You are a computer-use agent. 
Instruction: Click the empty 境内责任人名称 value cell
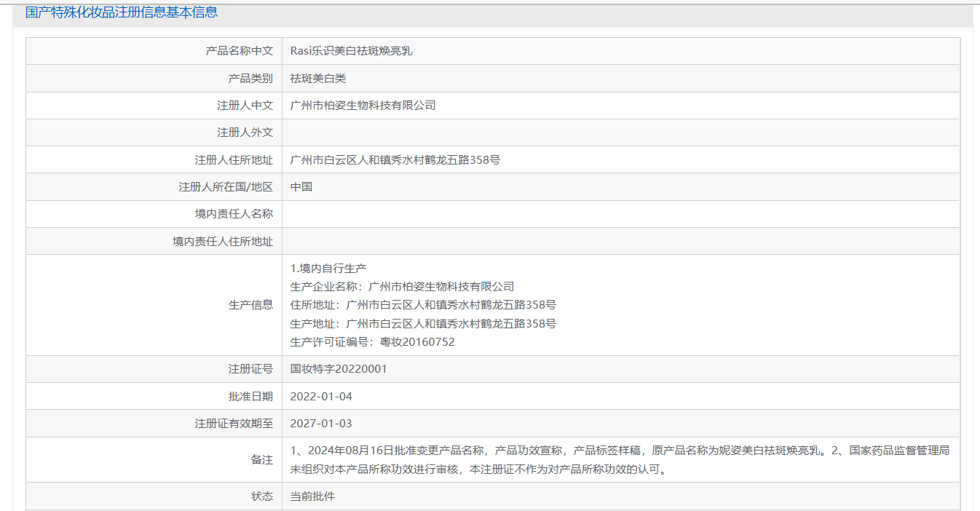click(620, 214)
